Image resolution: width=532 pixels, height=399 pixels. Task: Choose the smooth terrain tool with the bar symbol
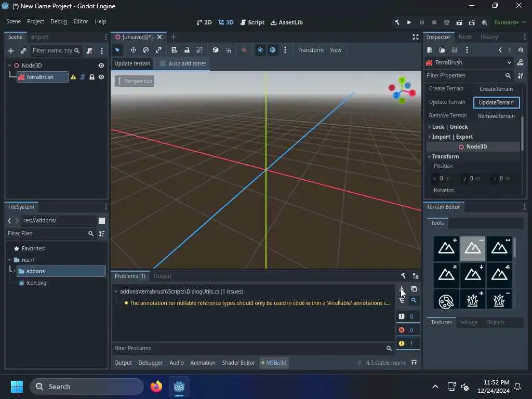point(499,249)
